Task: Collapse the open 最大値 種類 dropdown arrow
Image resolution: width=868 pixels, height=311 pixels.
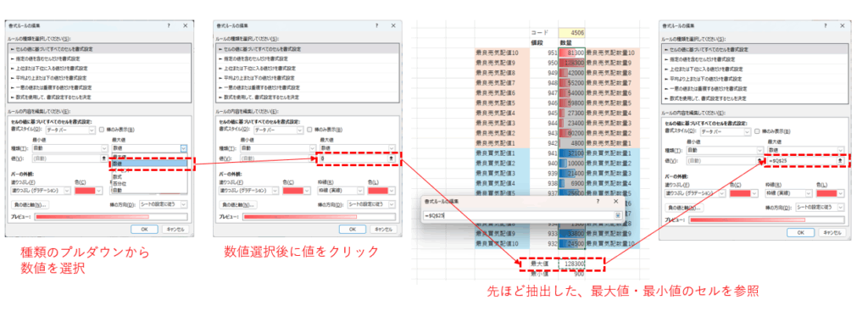Action: pos(184,148)
